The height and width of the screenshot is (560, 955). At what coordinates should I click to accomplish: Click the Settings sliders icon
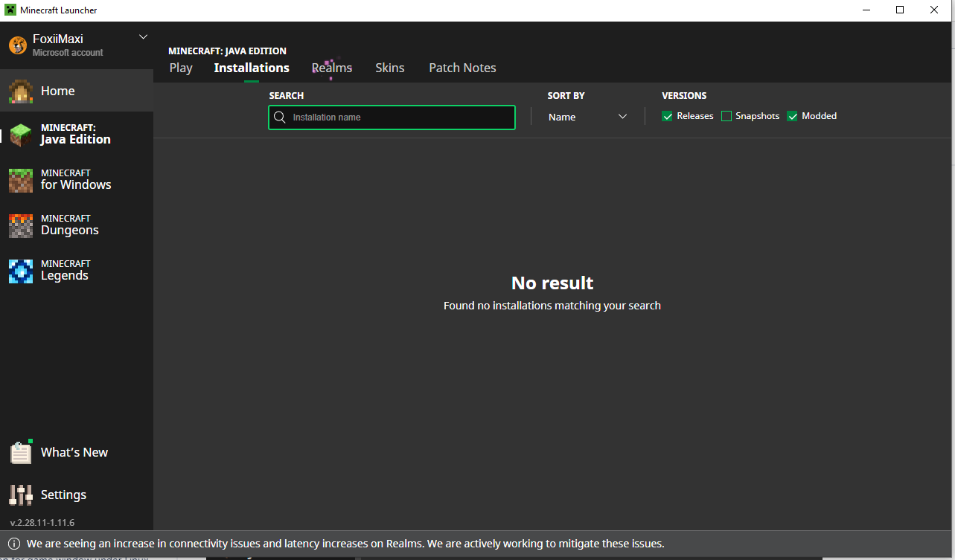point(21,495)
